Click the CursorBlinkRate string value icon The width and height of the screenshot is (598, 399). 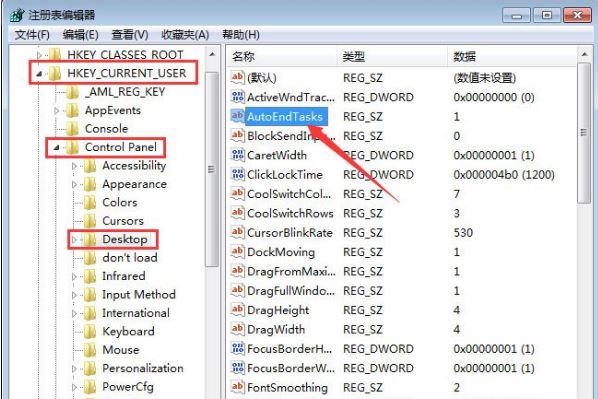(238, 232)
